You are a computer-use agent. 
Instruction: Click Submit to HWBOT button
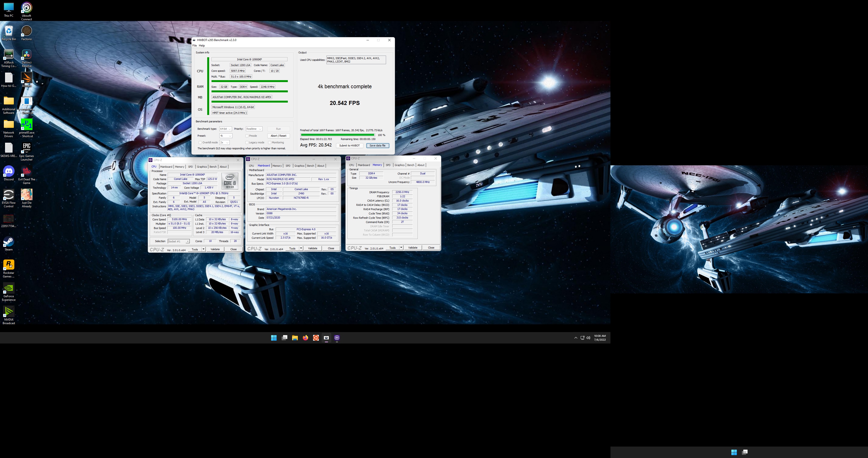click(x=349, y=146)
